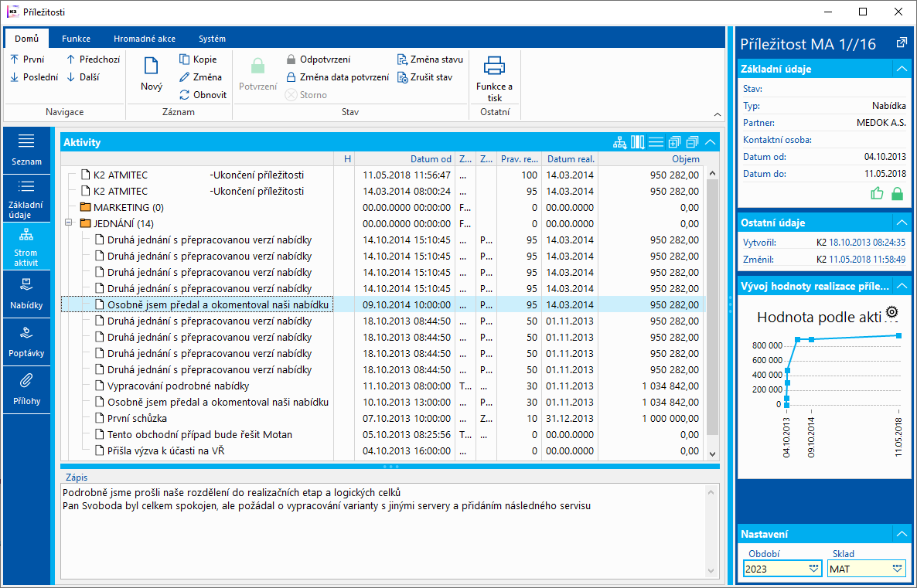Viewport: 917px width, 588px height.
Task: Open the Hromadné akce tab
Action: point(144,39)
